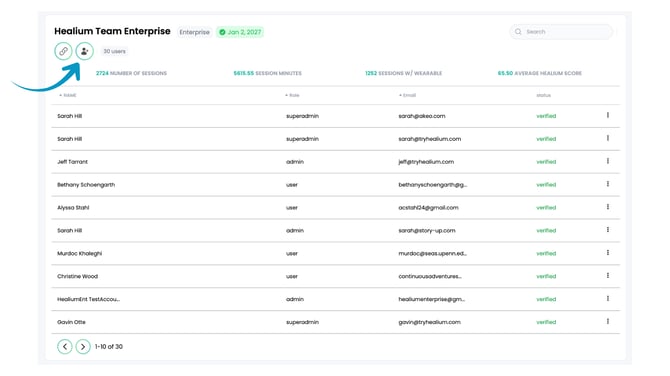Image resolution: width=670 pixels, height=376 pixels.
Task: Focus the Search input field
Action: pos(561,32)
